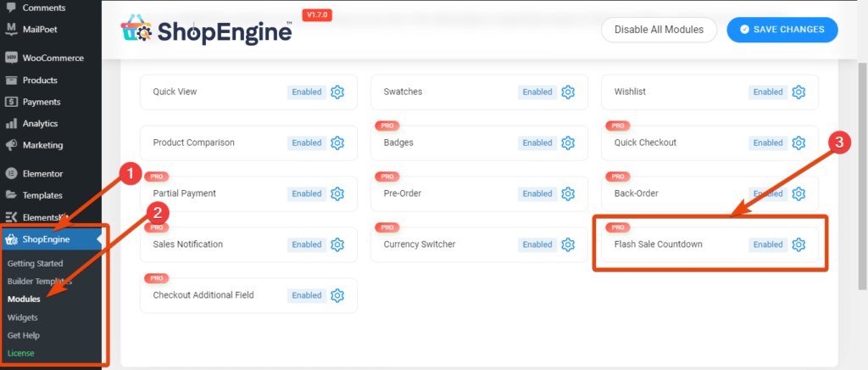Toggle Checkout Additional Field Enabled status
Screen dimensions: 868x370
point(307,296)
